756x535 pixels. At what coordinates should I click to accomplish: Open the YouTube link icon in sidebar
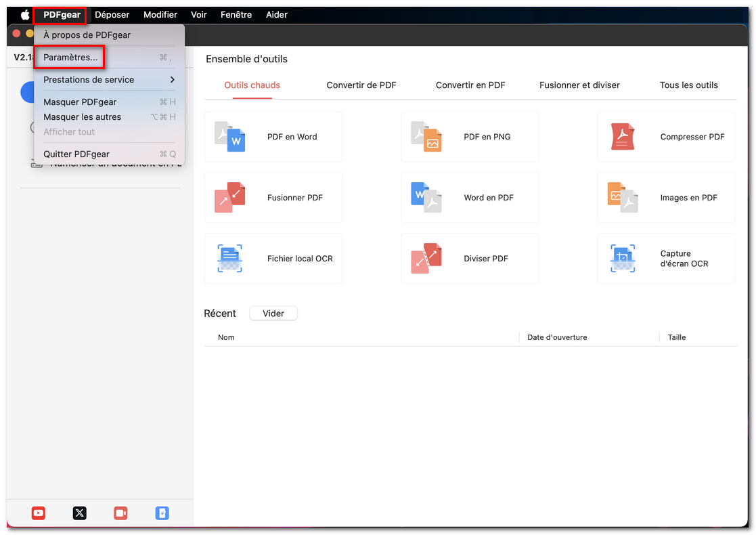[39, 513]
